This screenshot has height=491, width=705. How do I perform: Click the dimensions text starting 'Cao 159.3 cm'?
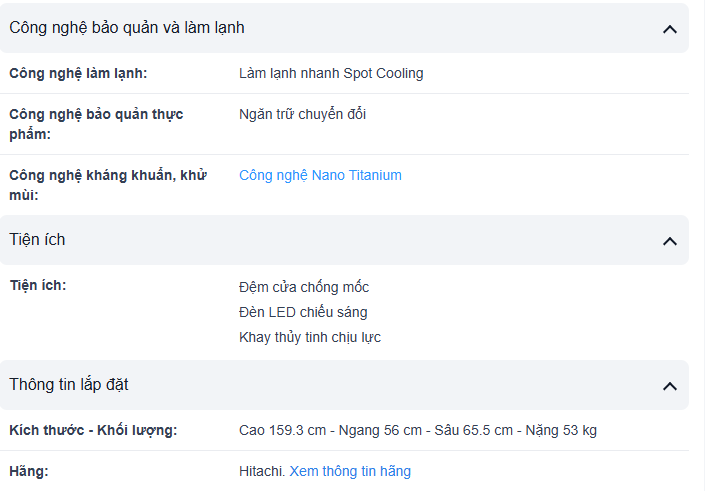pyautogui.click(x=418, y=430)
